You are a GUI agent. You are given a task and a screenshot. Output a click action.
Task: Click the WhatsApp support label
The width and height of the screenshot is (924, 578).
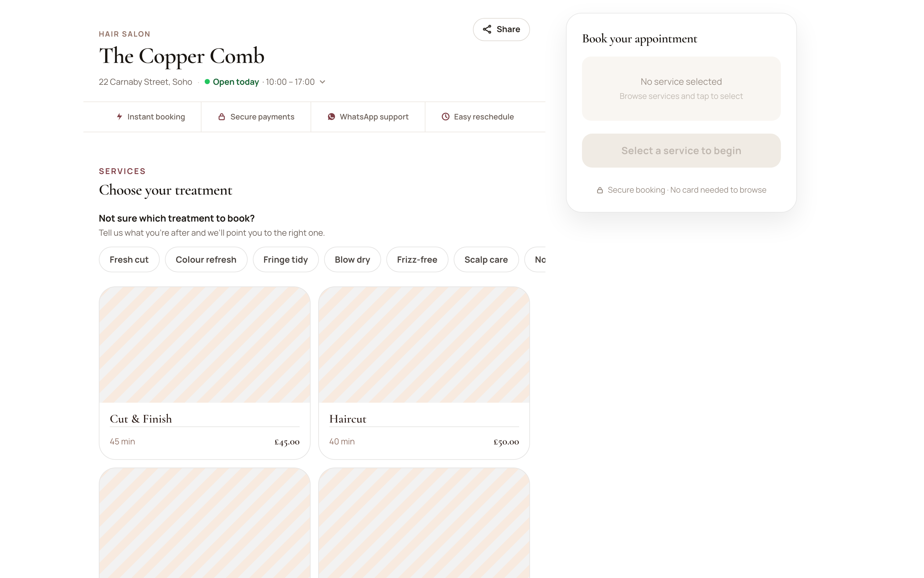(x=374, y=117)
